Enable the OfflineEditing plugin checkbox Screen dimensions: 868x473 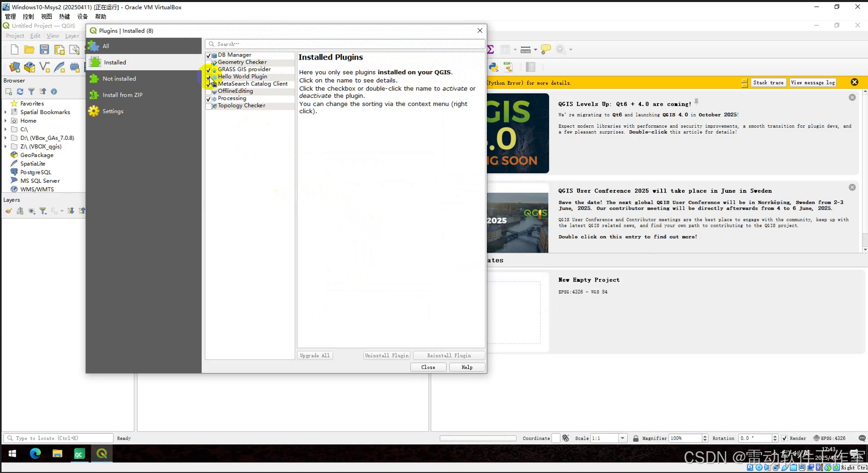208,91
